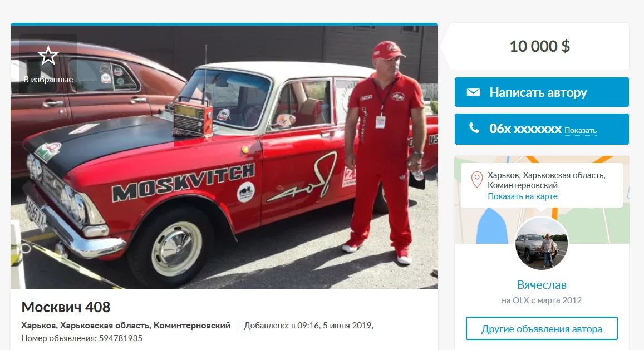Click the на OLX с марта 2012 text
644x350 pixels.
tap(542, 300)
